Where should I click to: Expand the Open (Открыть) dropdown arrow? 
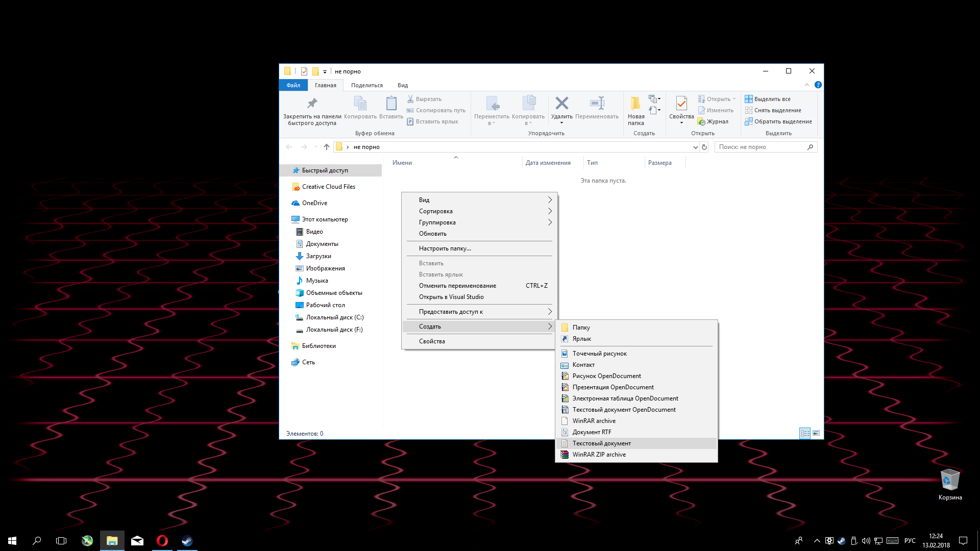tap(734, 99)
